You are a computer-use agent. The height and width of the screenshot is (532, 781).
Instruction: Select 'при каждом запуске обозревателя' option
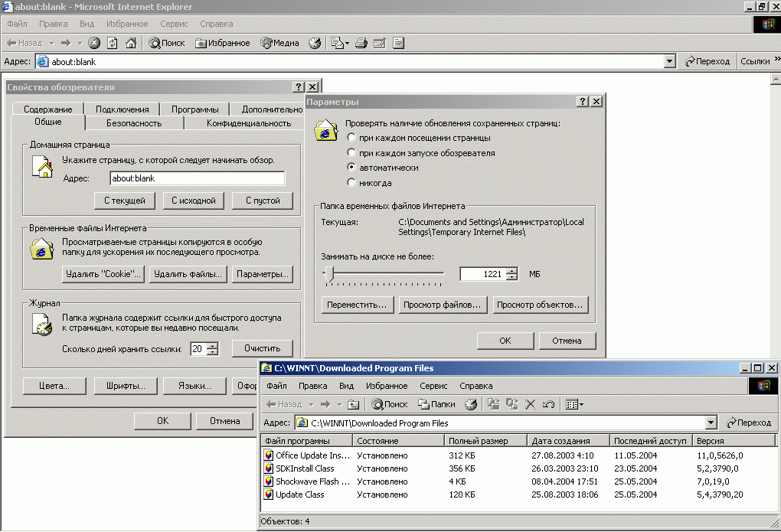coord(351,153)
